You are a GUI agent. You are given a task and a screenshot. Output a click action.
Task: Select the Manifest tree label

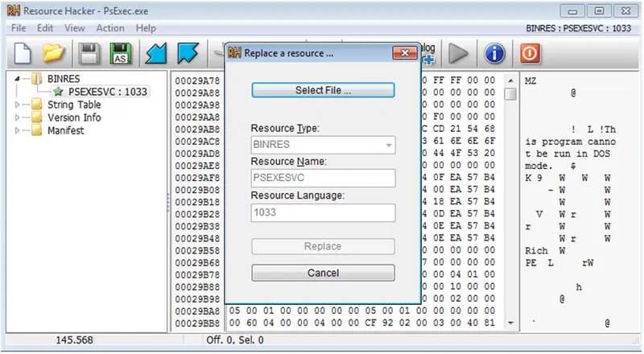[66, 131]
